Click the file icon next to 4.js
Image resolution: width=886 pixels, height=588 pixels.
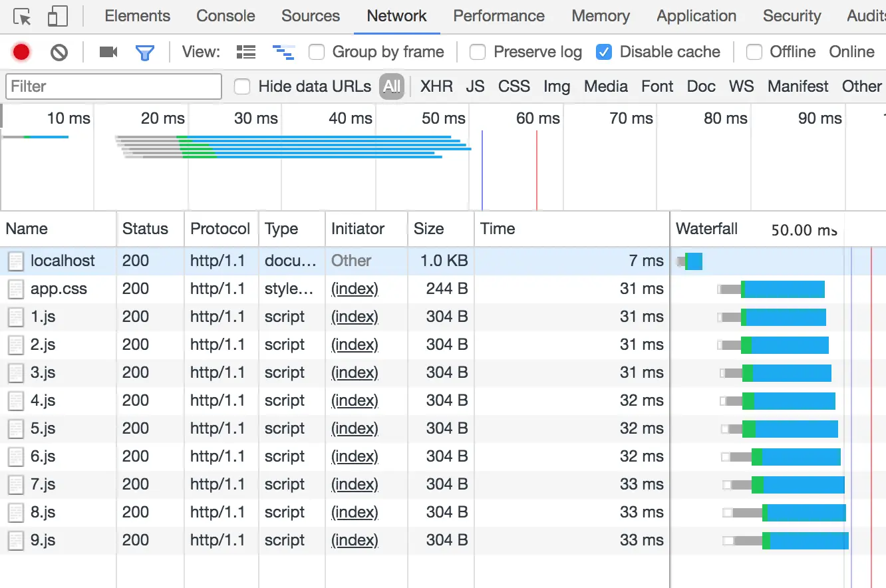click(x=15, y=401)
